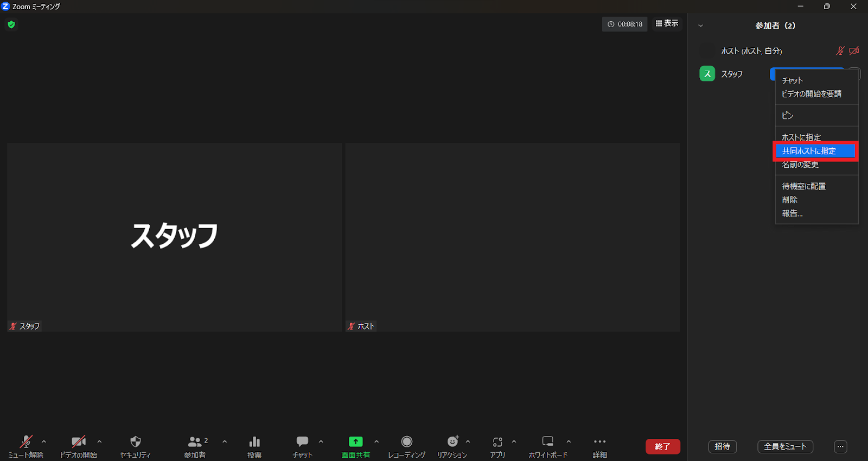Expand video options arrow beside camera
Viewport: 868px width, 461px height.
click(99, 441)
